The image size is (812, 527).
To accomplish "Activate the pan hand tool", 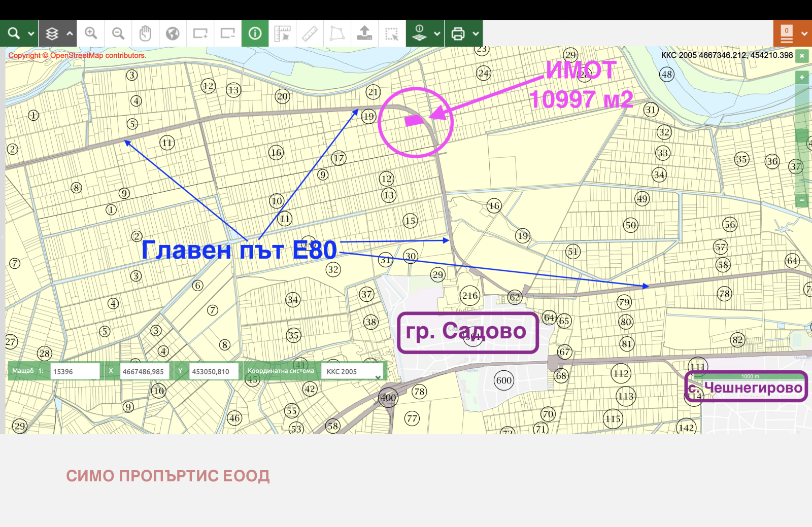I will pos(146,33).
